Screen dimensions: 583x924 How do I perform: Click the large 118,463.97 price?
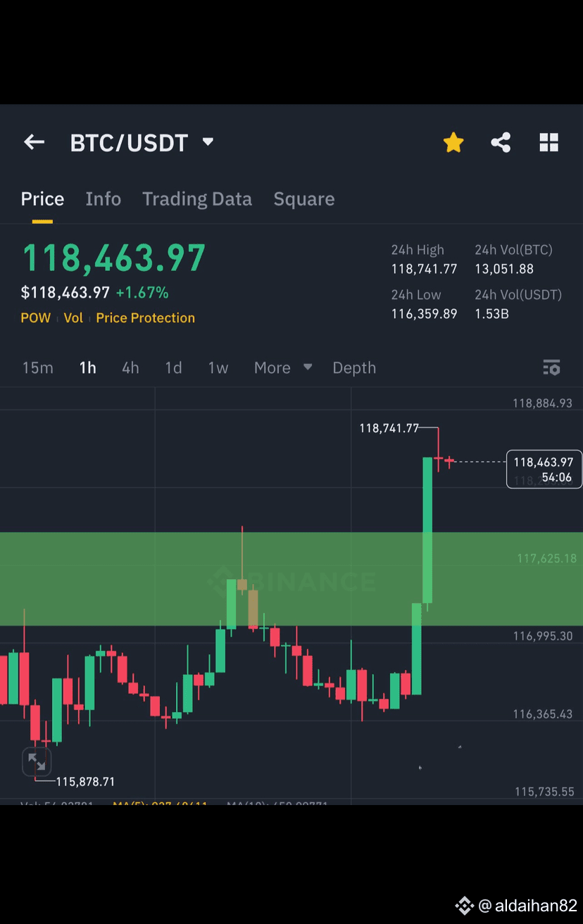(x=114, y=258)
